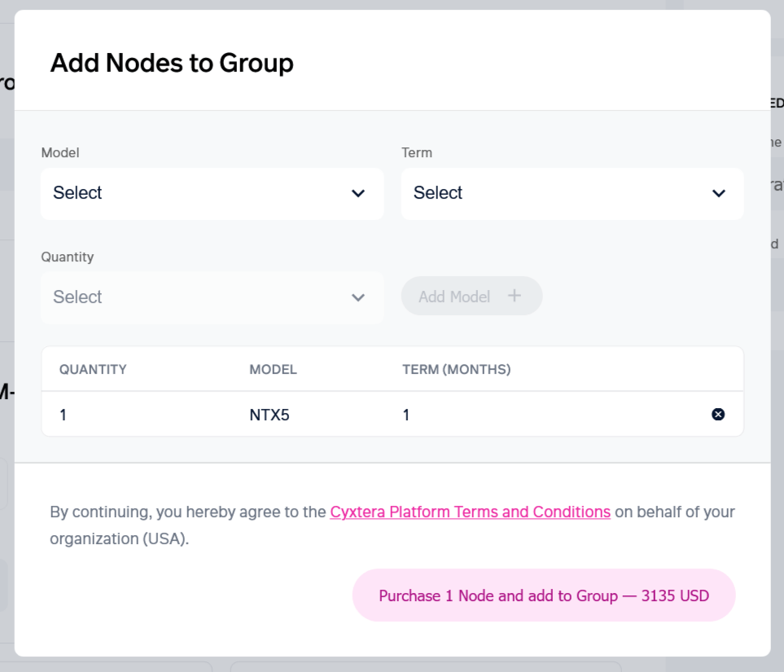Click Purchase 1 Node and add to Group
784x672 pixels.
[544, 595]
